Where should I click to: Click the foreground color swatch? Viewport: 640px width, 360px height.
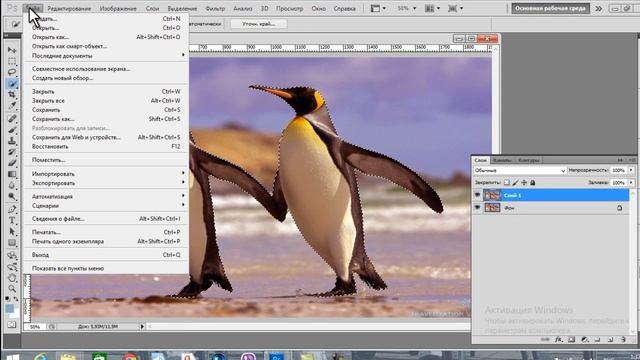9,308
